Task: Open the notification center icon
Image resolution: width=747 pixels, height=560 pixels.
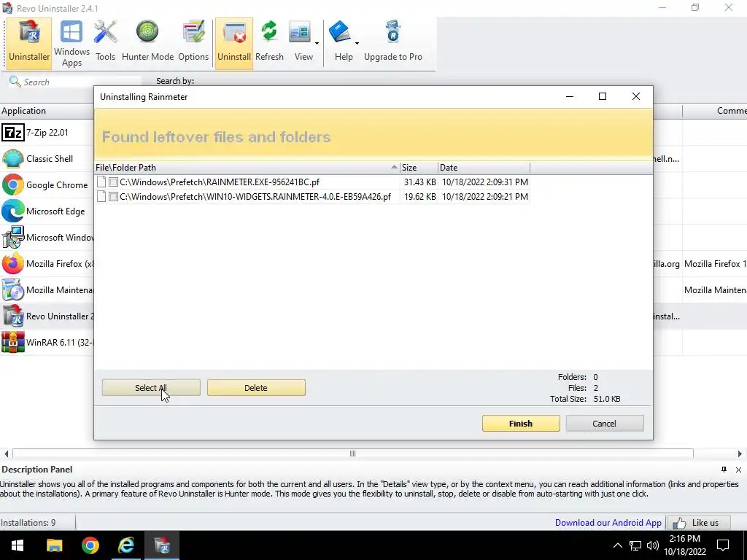Action: [723, 545]
